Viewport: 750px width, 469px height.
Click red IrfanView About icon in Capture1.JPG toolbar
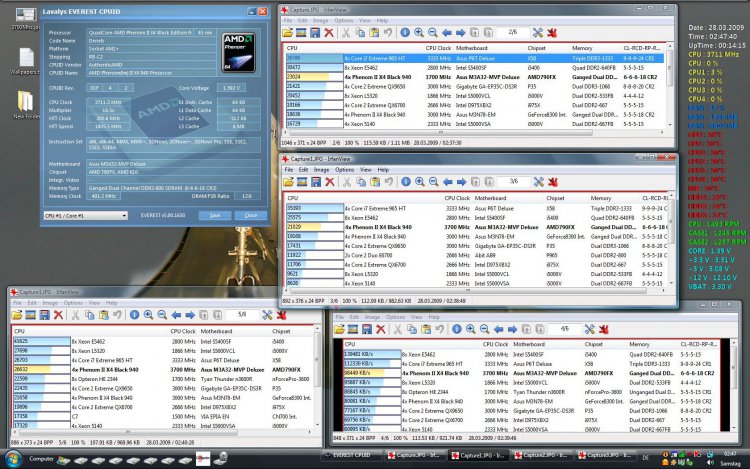[x=553, y=182]
